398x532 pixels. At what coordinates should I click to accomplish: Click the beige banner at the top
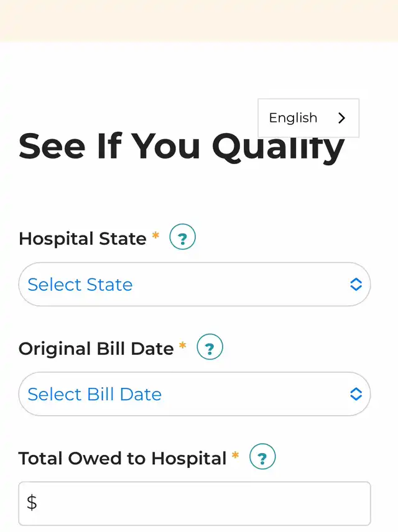[x=199, y=21]
